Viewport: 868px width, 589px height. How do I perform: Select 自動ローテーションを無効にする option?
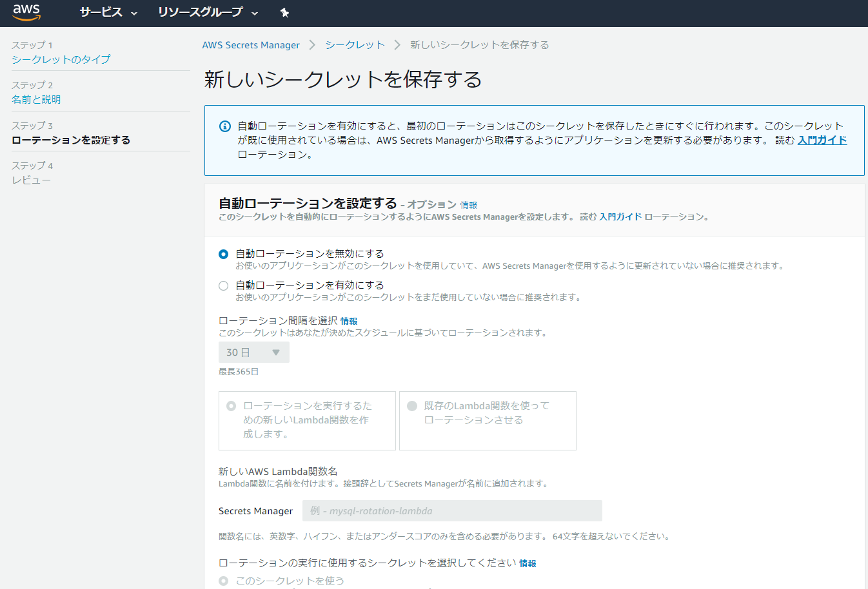click(x=223, y=254)
